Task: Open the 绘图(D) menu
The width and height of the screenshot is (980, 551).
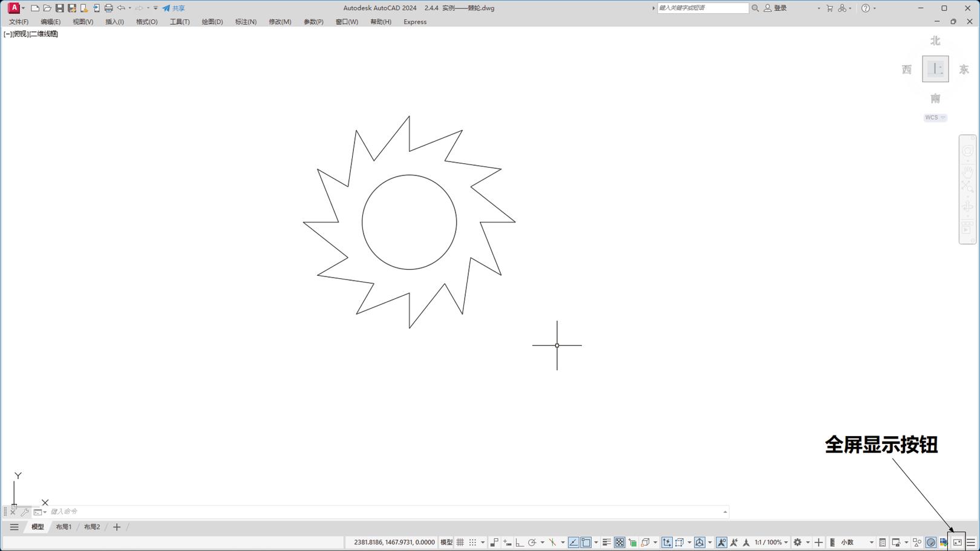Action: (x=212, y=22)
